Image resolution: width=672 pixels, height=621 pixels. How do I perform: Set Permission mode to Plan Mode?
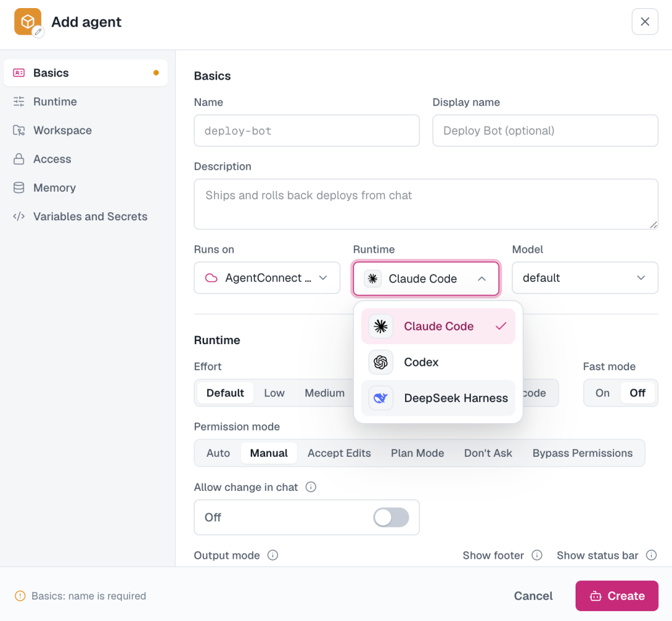point(418,453)
